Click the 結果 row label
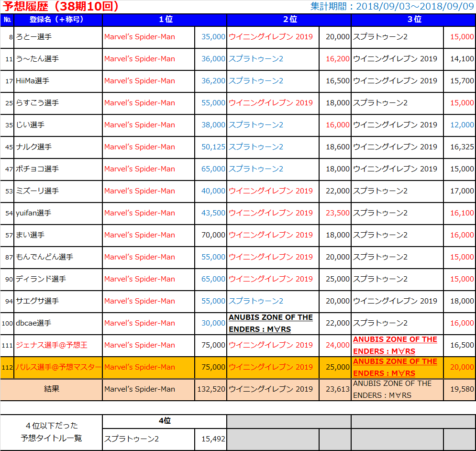Viewport: 476px width, 451px height. coord(52,389)
